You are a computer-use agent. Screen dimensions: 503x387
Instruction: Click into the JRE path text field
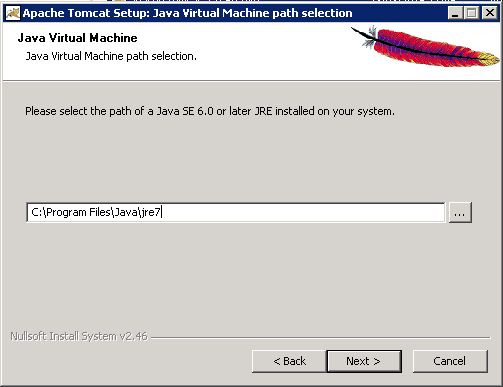pyautogui.click(x=236, y=212)
